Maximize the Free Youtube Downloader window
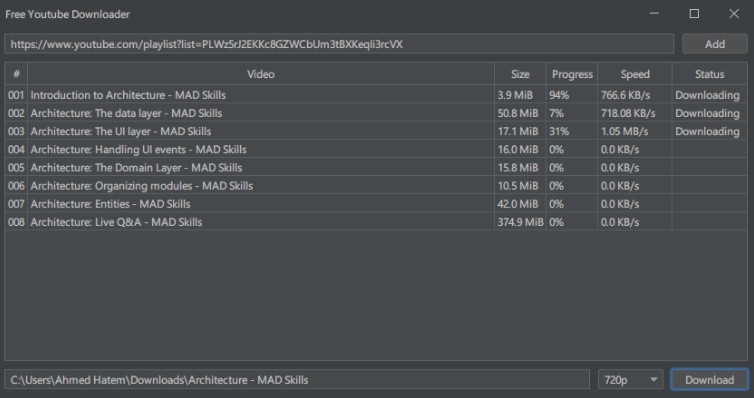Screen dimensions: 754x398 [x=694, y=14]
